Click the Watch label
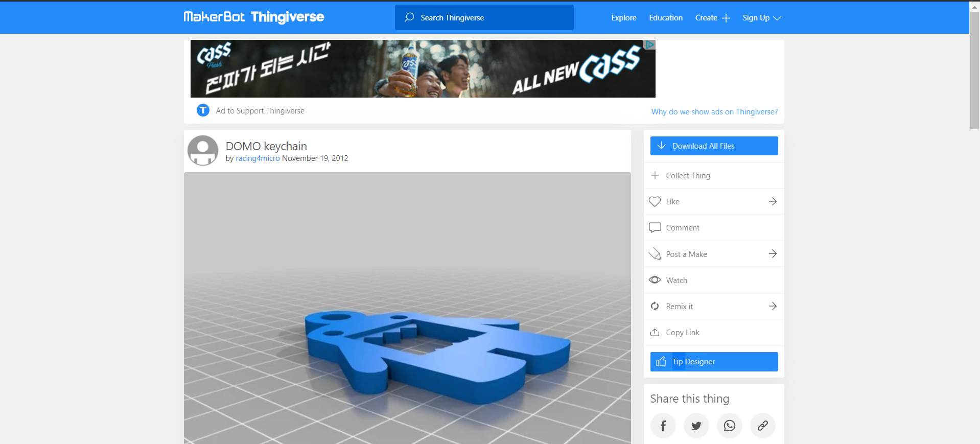 click(676, 281)
